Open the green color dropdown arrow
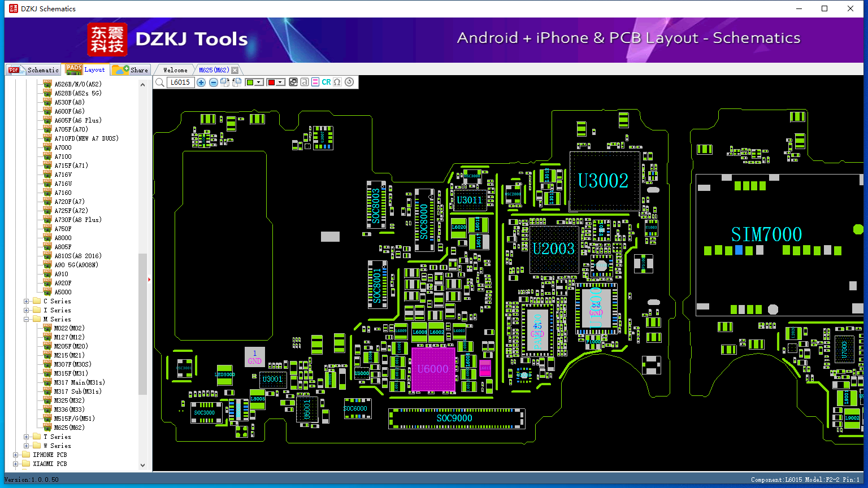 259,82
